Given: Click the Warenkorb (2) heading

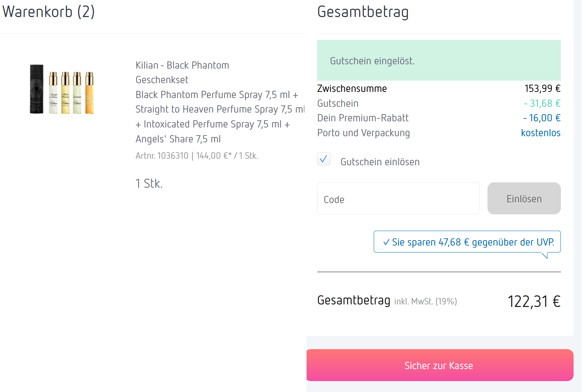Looking at the screenshot, I should (x=48, y=12).
